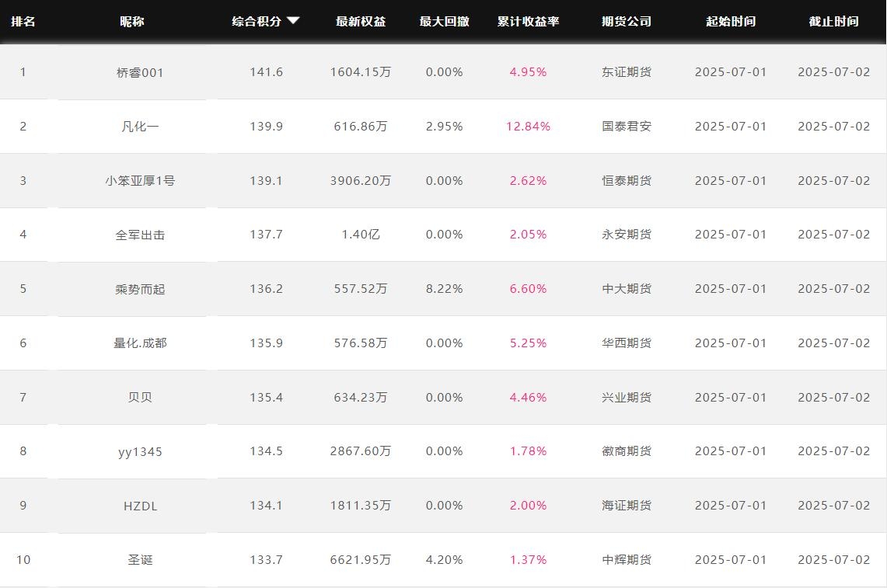Click score value 135.4
887x588 pixels.
point(266,398)
